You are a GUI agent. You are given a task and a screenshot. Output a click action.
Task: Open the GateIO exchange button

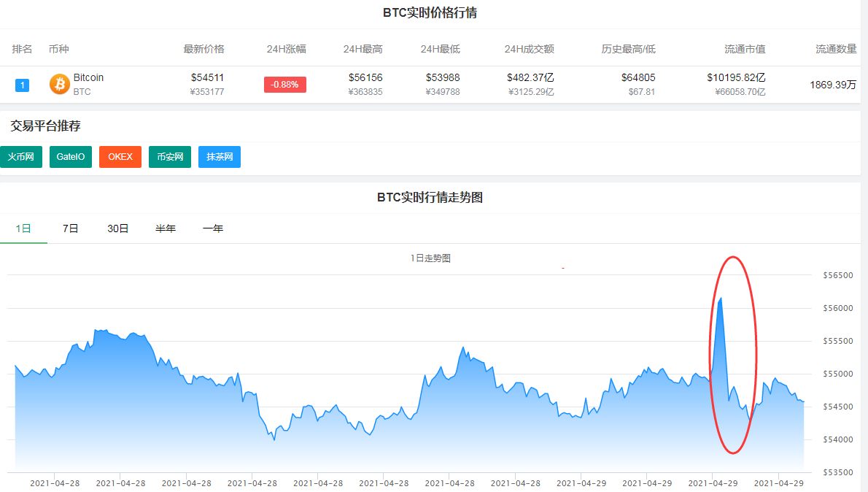70,157
